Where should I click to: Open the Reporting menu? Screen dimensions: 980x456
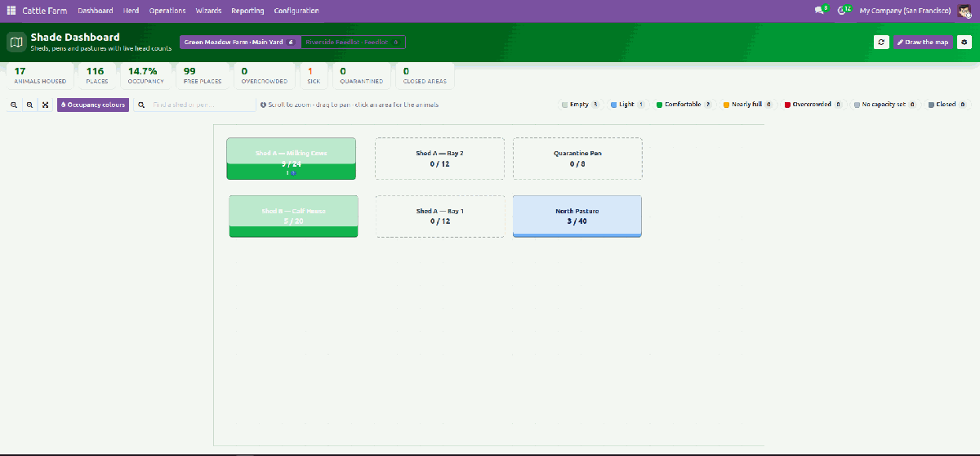pos(247,11)
